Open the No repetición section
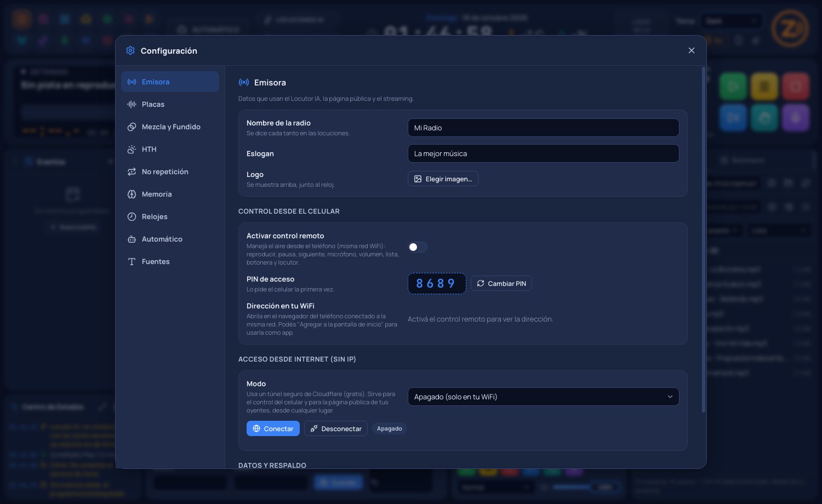Viewport: 822px width, 504px height. point(170,171)
